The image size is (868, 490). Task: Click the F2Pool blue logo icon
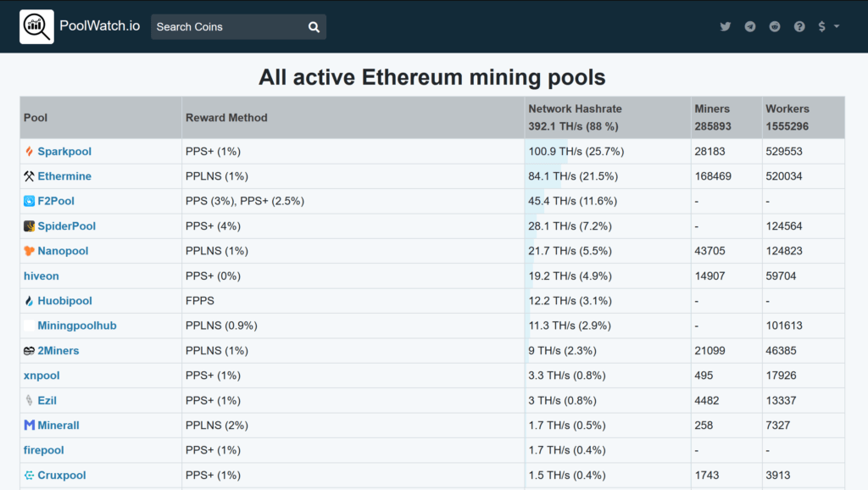coord(29,202)
